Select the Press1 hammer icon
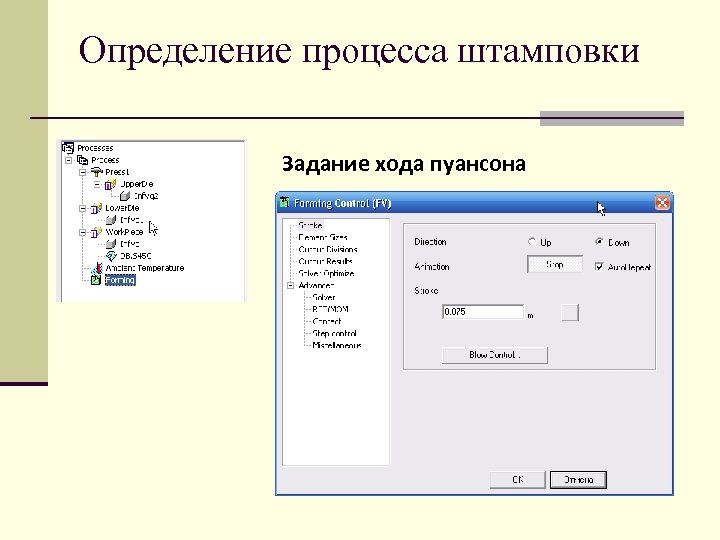Image resolution: width=720 pixels, height=540 pixels. click(x=96, y=172)
